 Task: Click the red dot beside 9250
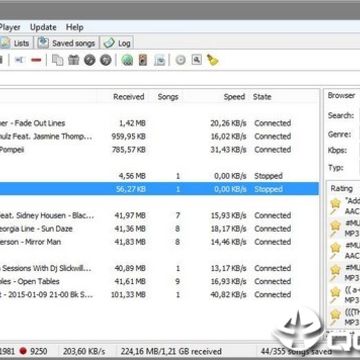tap(23, 351)
